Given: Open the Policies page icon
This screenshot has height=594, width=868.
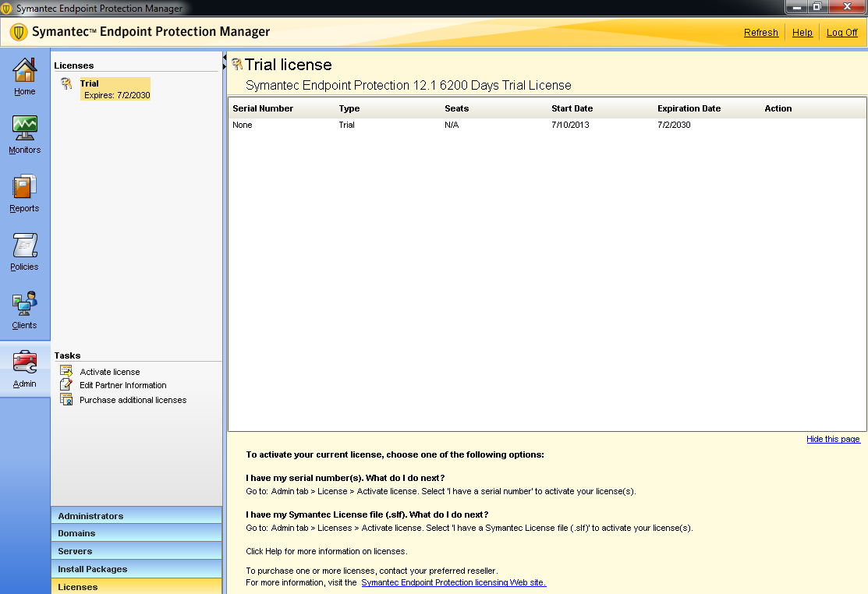Looking at the screenshot, I should point(25,245).
